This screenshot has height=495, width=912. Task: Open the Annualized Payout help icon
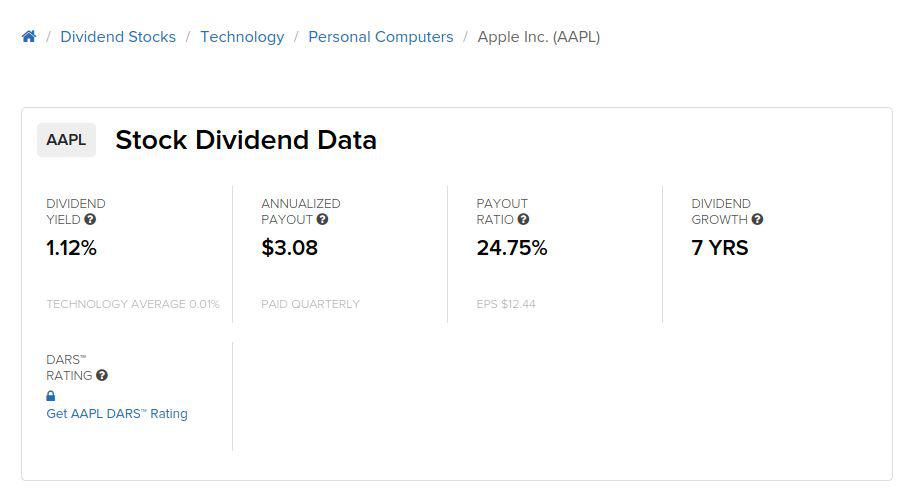(323, 219)
